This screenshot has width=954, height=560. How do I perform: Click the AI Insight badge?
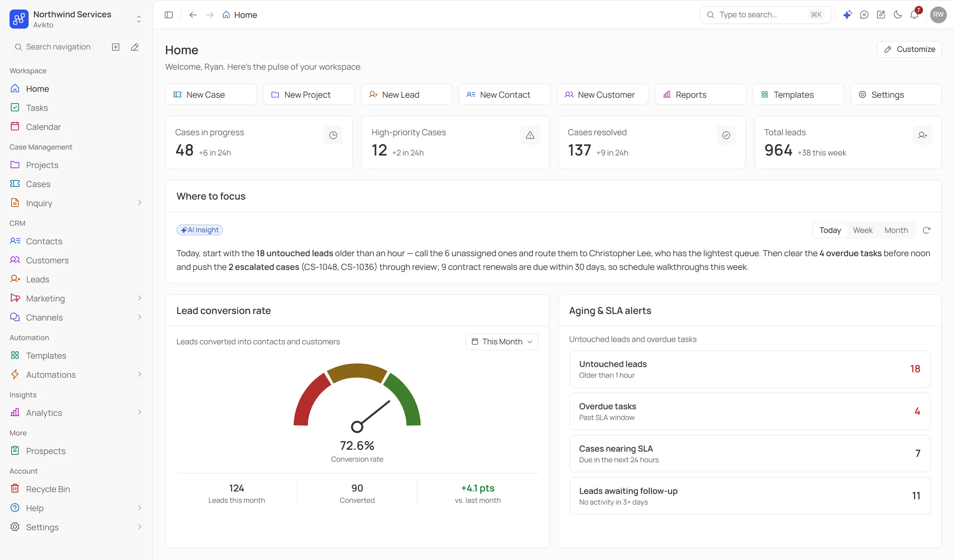(199, 230)
